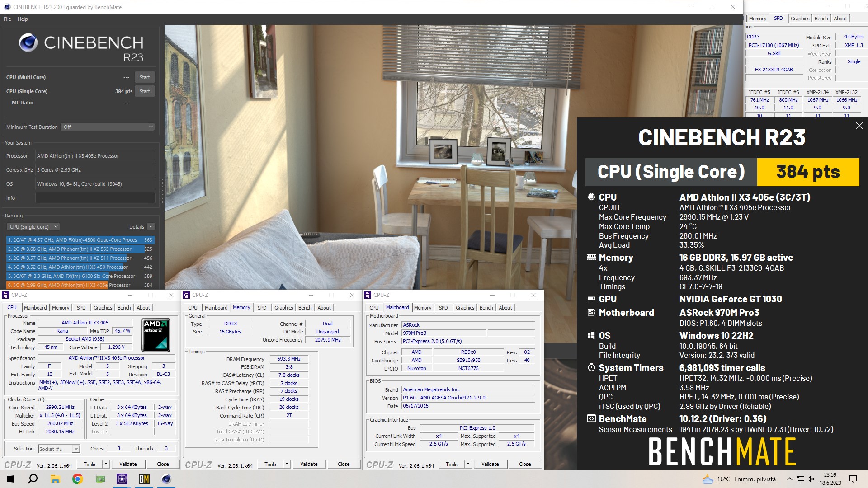Click the weather icon in the taskbar
The width and height of the screenshot is (868, 488).
[708, 479]
